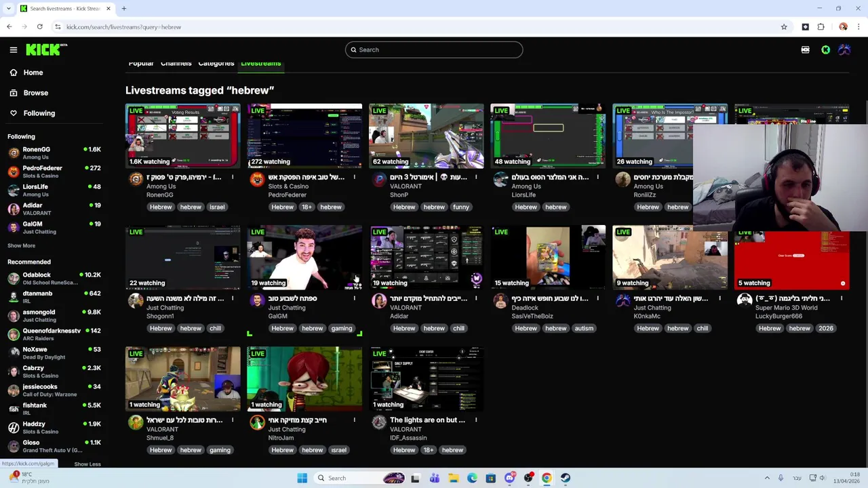Click the 2026 tag under LuckyBurger666
Screen dimensions: 868x488
coord(825,329)
